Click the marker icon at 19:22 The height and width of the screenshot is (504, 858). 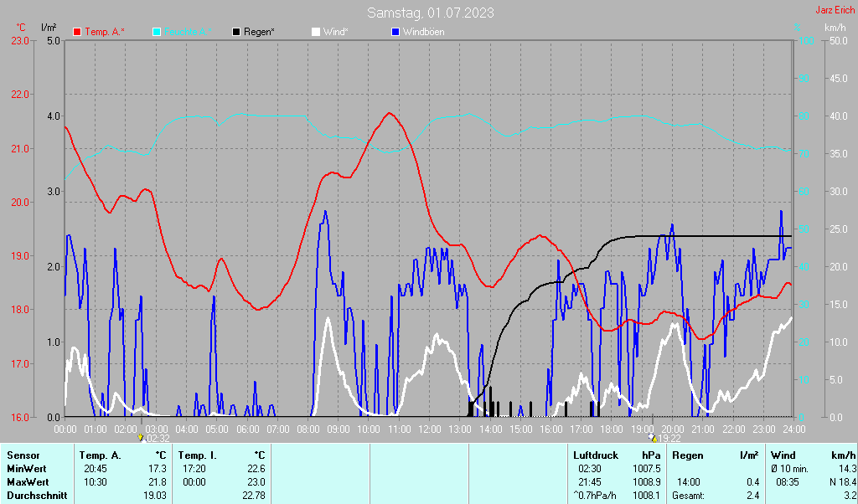pos(652,437)
